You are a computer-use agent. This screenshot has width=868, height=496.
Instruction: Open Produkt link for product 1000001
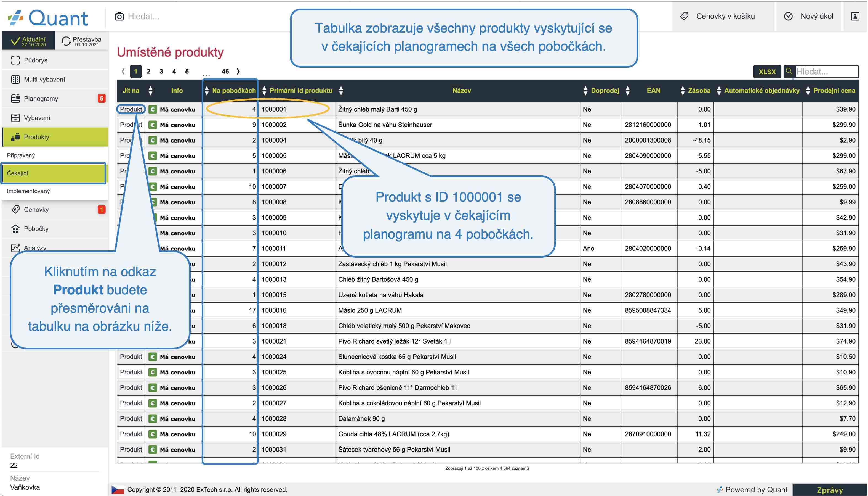tap(131, 109)
